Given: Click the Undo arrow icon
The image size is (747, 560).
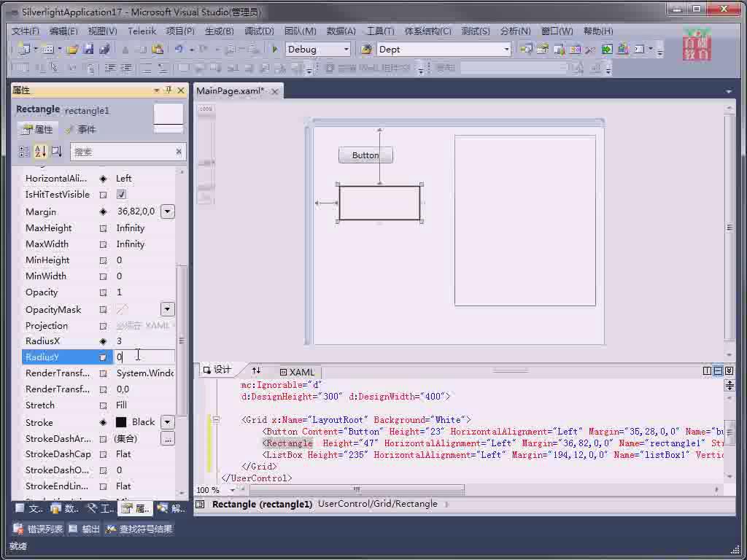Looking at the screenshot, I should [x=179, y=49].
